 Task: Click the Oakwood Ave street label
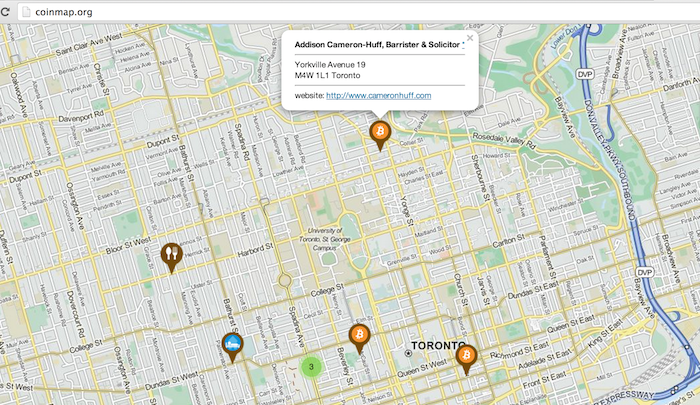(20, 95)
